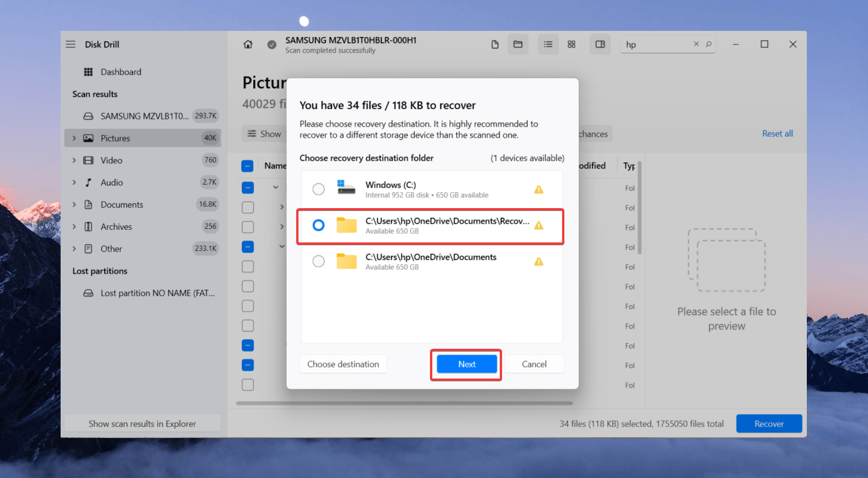Click warning icon for Recov... folder
The image size is (868, 478).
[x=539, y=225]
